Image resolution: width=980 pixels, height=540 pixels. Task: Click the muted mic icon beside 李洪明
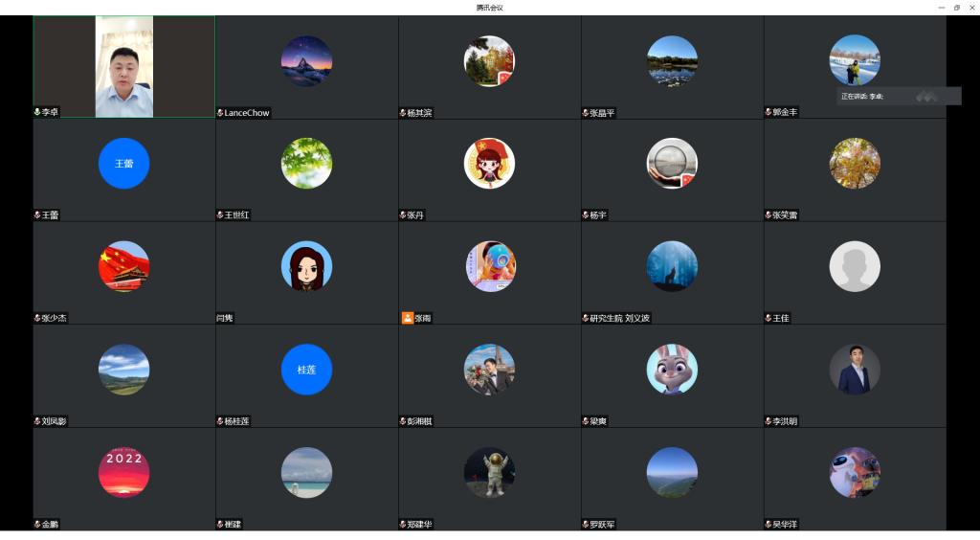point(768,421)
